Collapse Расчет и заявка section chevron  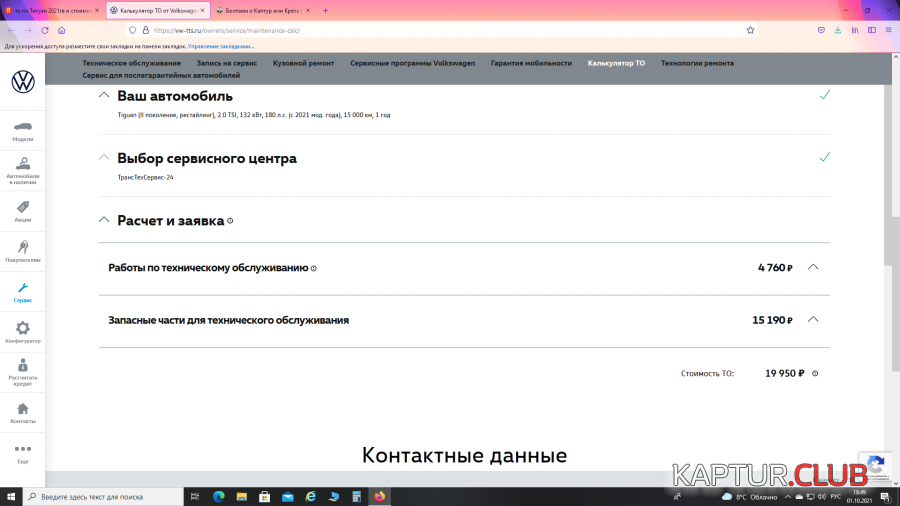(104, 220)
